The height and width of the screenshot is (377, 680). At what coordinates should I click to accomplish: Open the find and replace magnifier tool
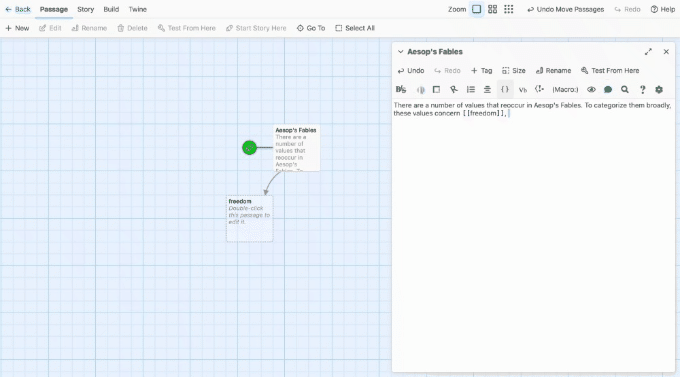click(624, 89)
